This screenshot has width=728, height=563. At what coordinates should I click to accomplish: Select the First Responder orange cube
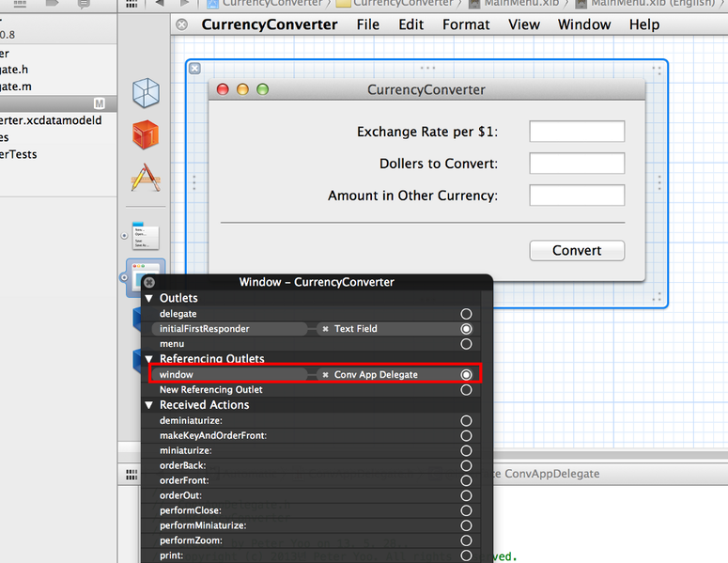(x=145, y=134)
